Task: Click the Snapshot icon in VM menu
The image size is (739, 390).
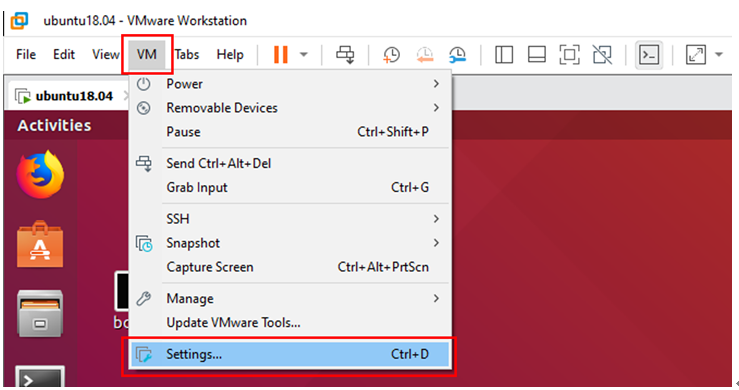Action: click(x=144, y=244)
